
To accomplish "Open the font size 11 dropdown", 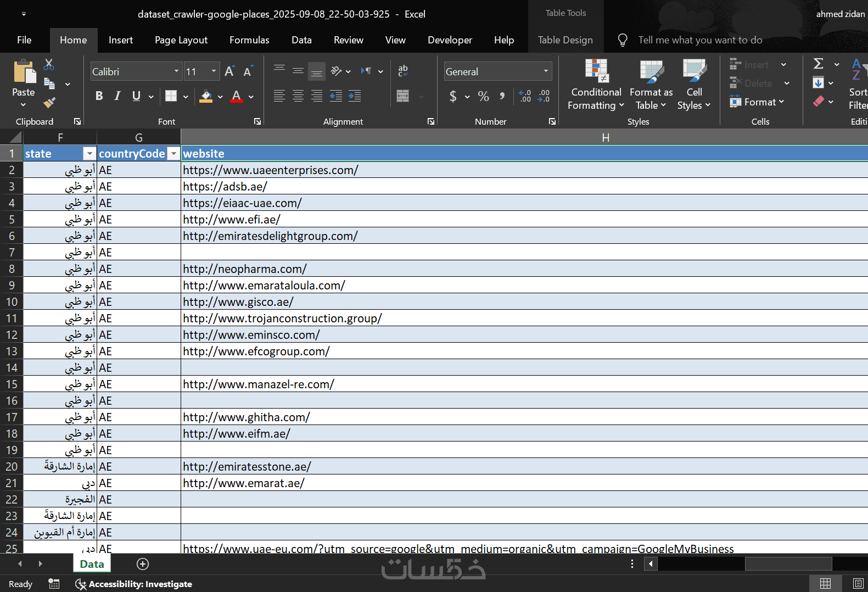I will coord(214,71).
